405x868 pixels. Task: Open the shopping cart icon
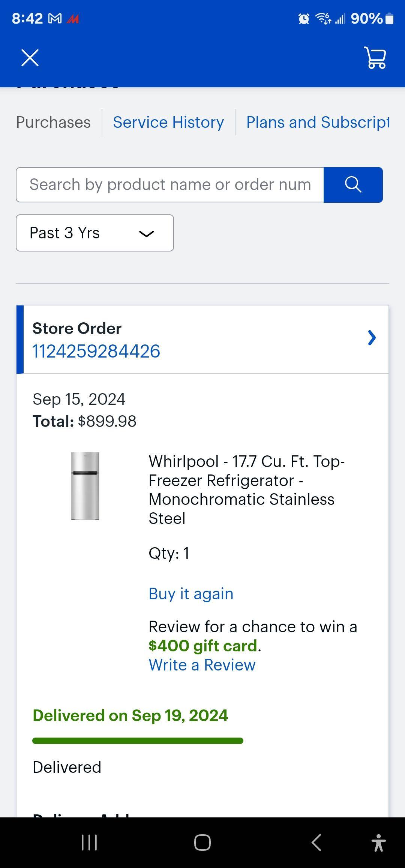point(375,58)
